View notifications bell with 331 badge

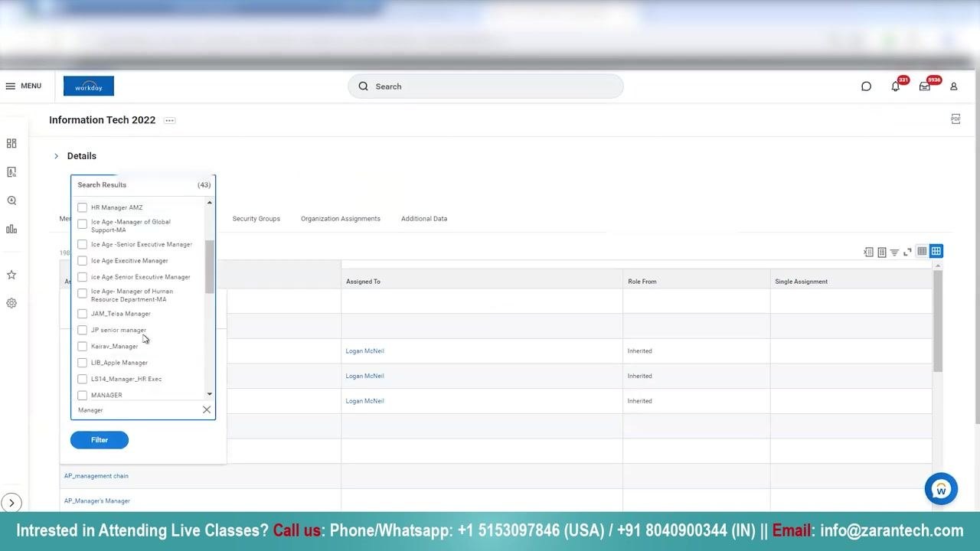(896, 86)
